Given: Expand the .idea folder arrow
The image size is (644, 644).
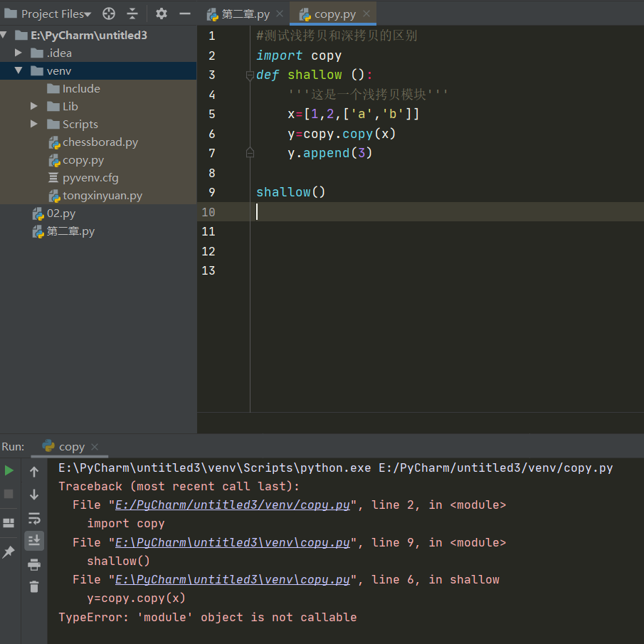Looking at the screenshot, I should click(18, 53).
